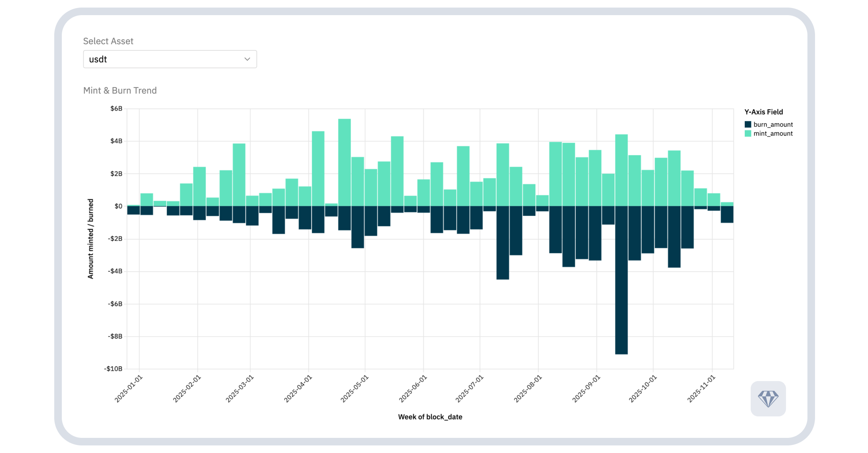This screenshot has width=868, height=453.
Task: Click the burn_amount dark legend swatch
Action: [748, 125]
